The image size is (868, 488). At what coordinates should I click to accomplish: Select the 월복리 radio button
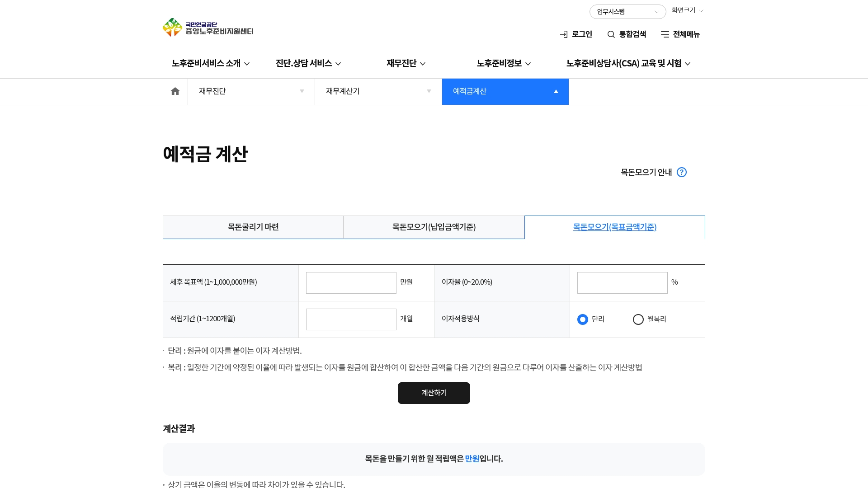pyautogui.click(x=638, y=319)
